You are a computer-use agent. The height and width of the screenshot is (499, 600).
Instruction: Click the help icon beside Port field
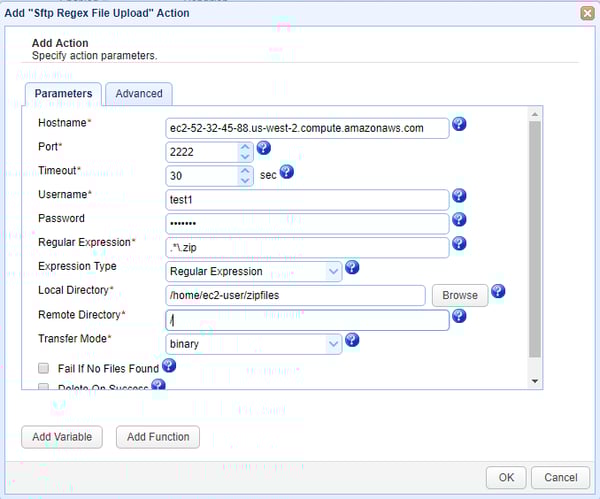264,148
